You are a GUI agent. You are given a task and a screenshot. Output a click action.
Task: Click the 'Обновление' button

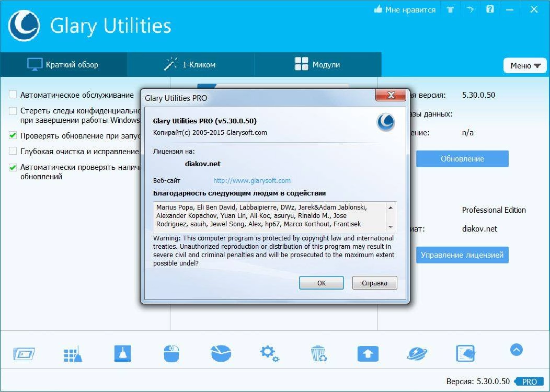click(462, 159)
